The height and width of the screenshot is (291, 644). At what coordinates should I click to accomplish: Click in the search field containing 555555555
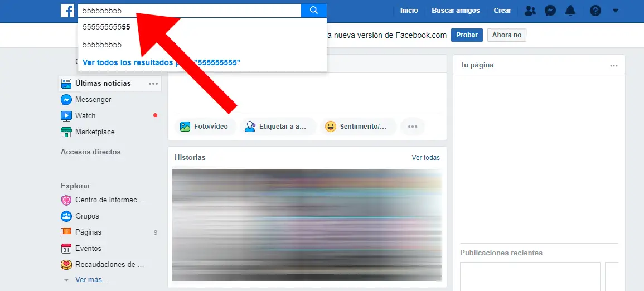[x=190, y=11]
